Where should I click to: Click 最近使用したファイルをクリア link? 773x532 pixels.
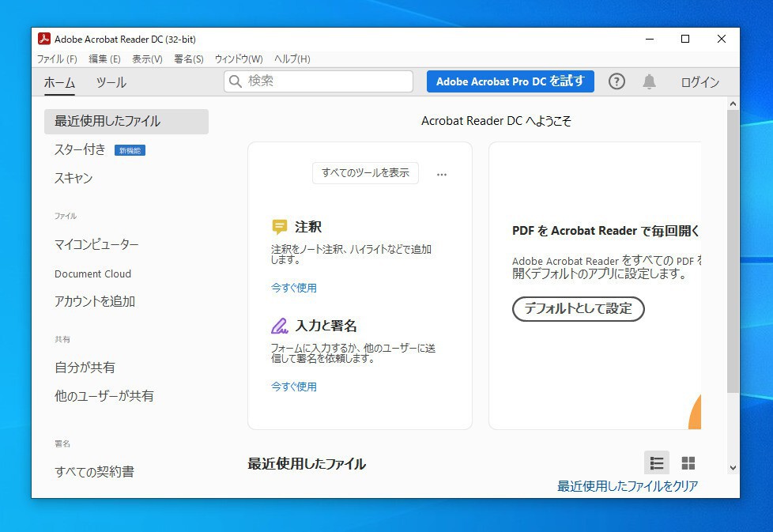coord(628,486)
